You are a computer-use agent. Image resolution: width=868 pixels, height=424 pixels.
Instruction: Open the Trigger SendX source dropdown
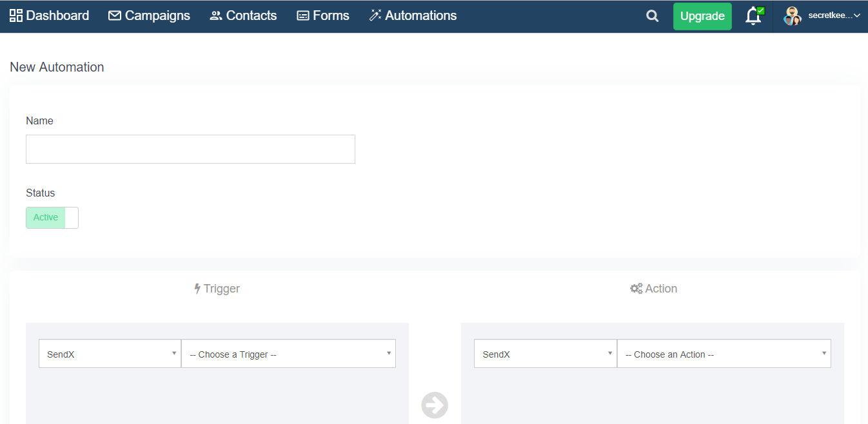tap(110, 354)
